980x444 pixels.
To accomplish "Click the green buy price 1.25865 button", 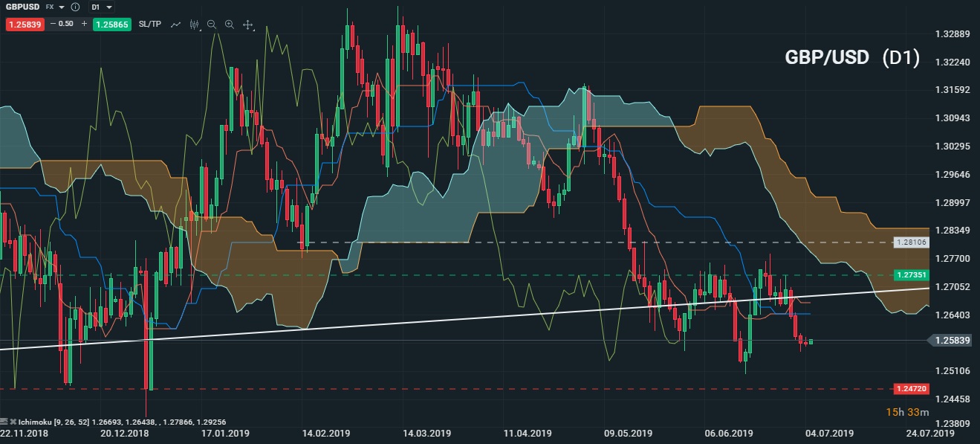I will 112,24.
